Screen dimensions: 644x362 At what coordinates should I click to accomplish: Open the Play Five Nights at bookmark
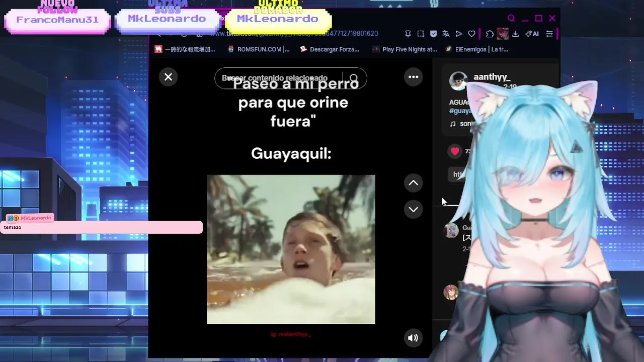405,49
